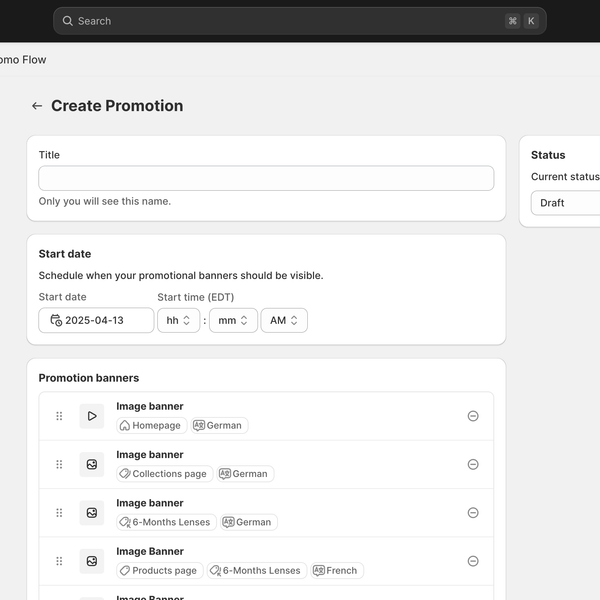Remove the 6-Months Lenses German banner
Screen dimensions: 600x600
(473, 513)
